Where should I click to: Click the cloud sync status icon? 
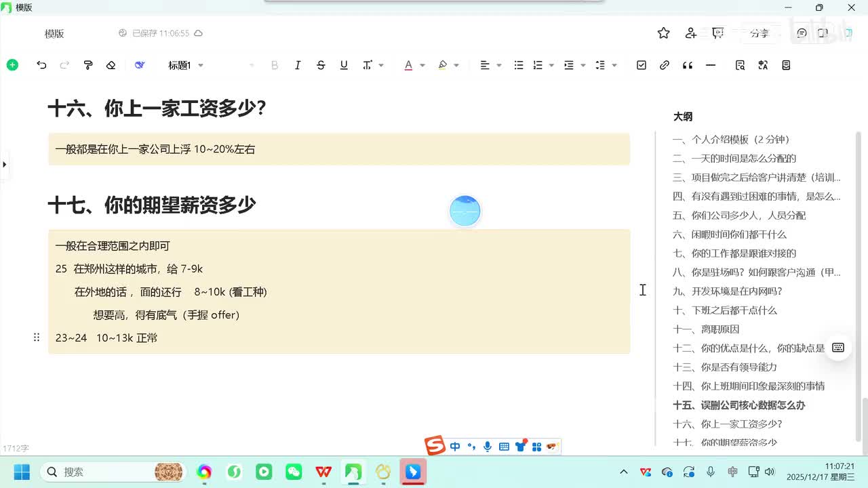(198, 33)
